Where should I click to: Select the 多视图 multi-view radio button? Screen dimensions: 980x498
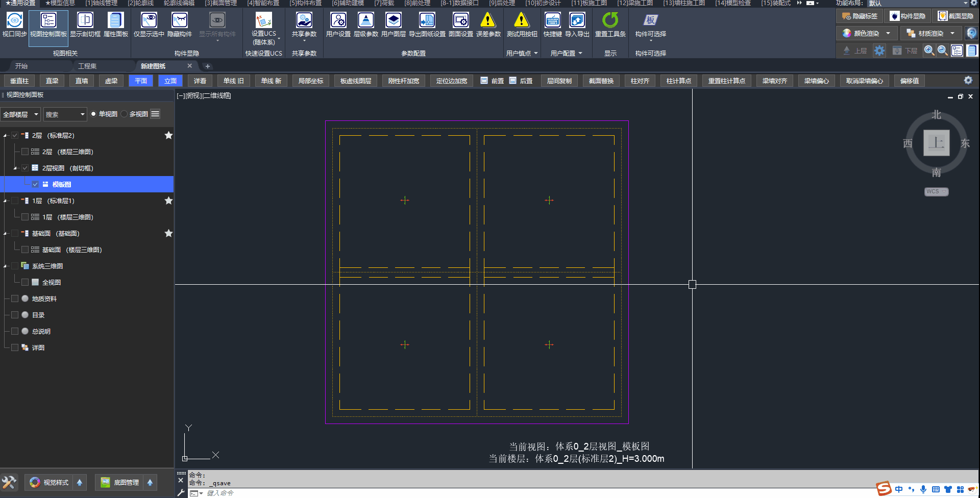[125, 114]
